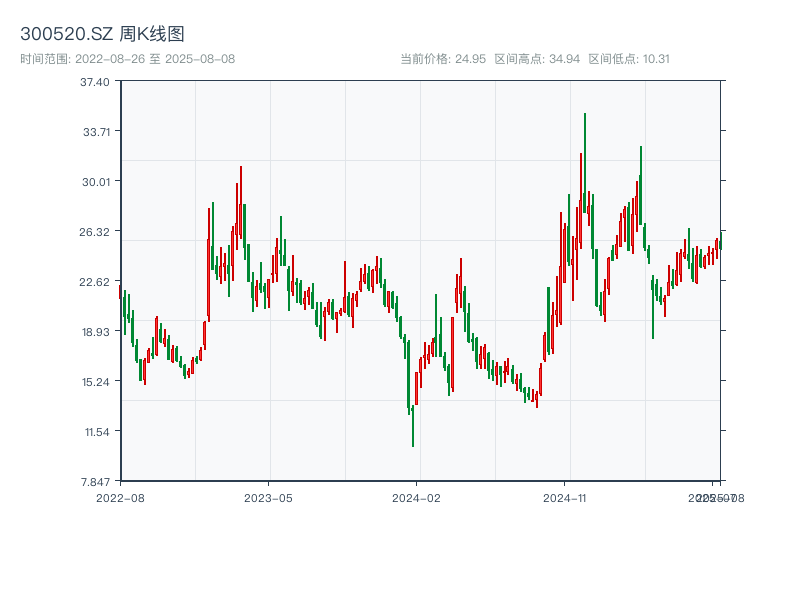Select the 时间范围 date range text
The width and height of the screenshot is (800, 600).
tap(127, 59)
